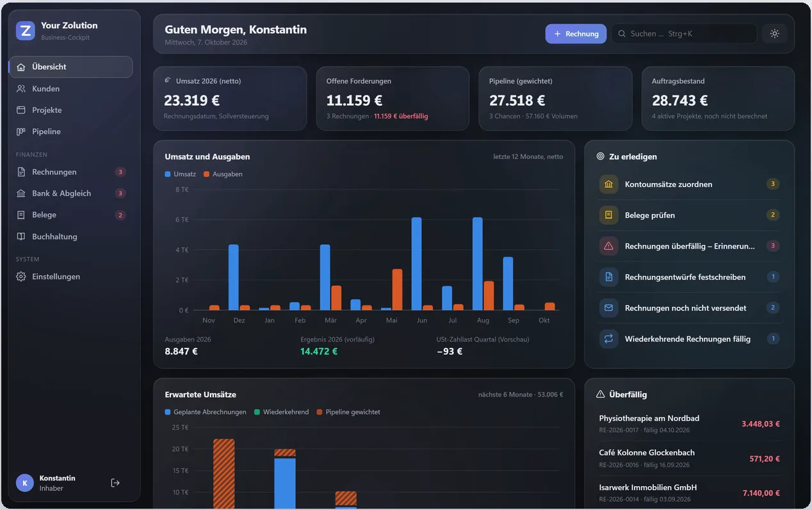Toggle the light/dark theme sun icon
This screenshot has height=510, width=812.
(774, 33)
